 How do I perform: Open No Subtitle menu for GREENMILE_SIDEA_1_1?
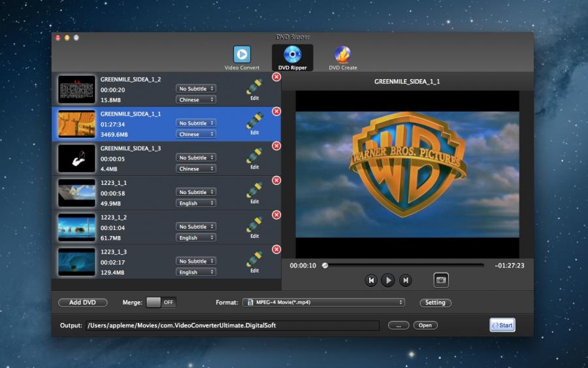click(196, 123)
